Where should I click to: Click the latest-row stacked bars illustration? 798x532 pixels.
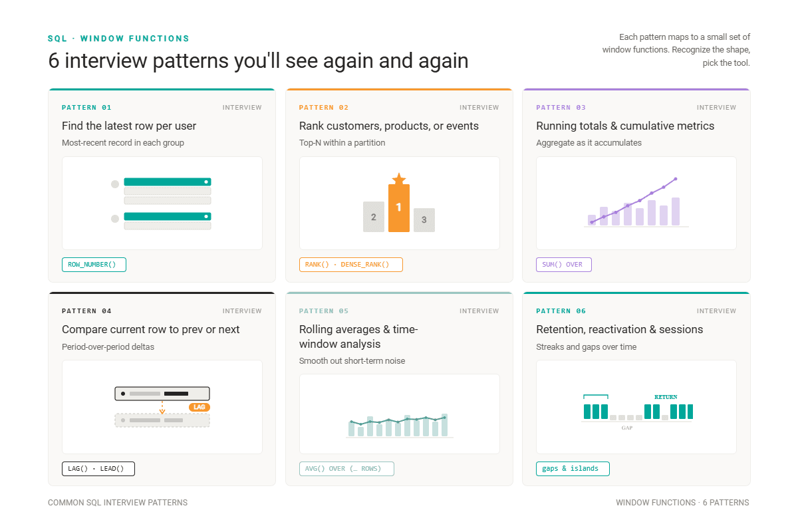click(x=162, y=203)
